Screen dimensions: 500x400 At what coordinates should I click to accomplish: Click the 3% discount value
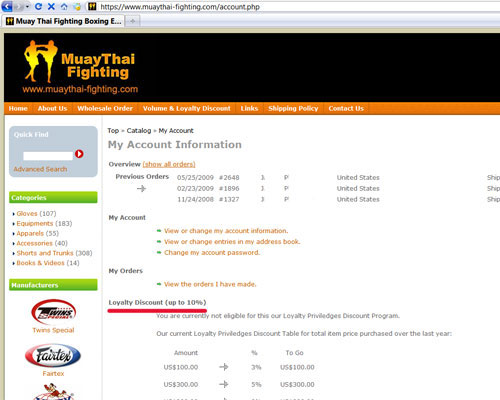click(x=256, y=367)
